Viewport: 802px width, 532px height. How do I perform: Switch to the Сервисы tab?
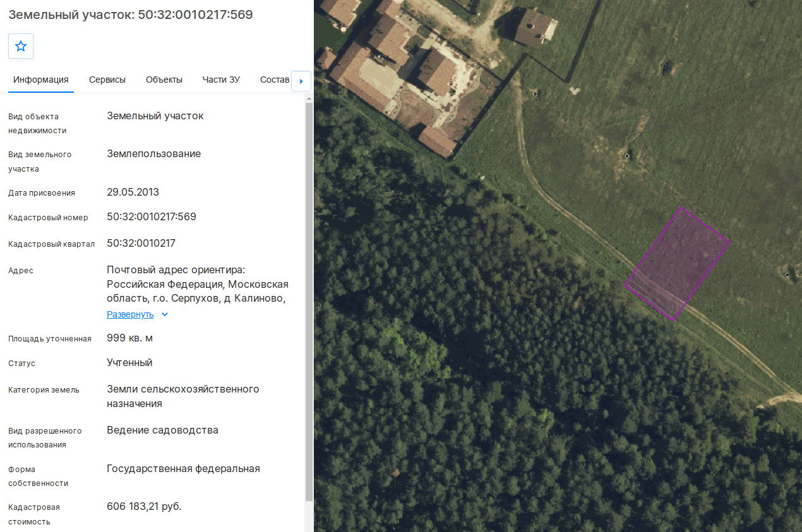[x=107, y=80]
